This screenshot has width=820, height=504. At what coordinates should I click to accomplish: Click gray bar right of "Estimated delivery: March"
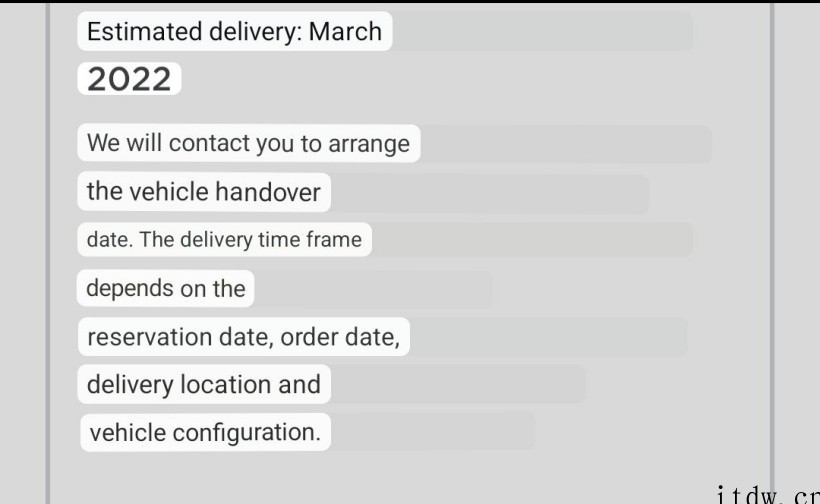[x=542, y=32]
